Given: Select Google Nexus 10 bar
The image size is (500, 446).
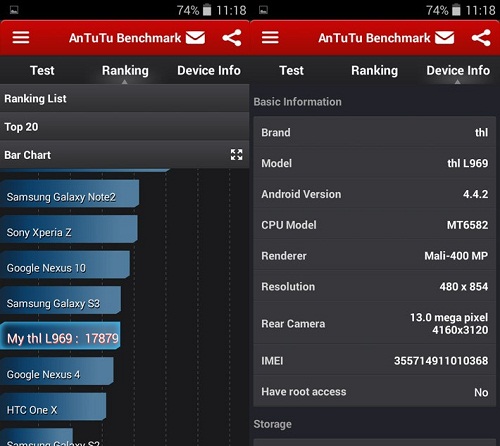Looking at the screenshot, I should [x=65, y=265].
